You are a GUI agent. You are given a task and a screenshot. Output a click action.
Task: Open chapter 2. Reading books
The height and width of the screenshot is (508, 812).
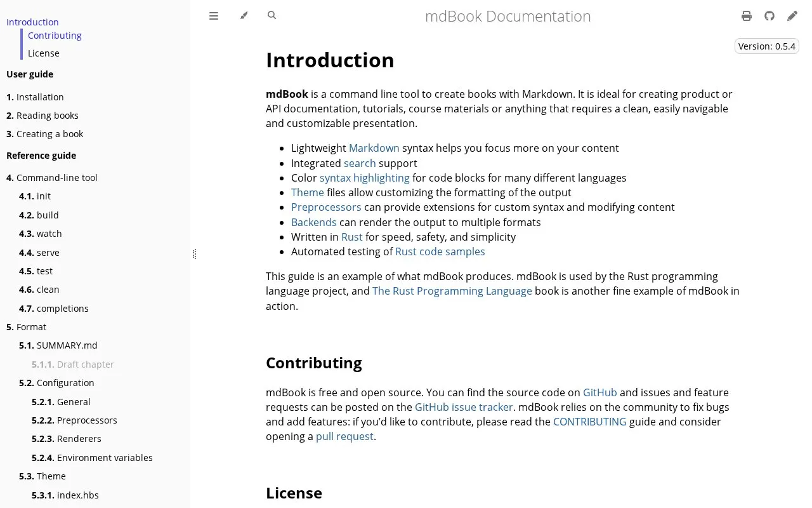point(43,116)
